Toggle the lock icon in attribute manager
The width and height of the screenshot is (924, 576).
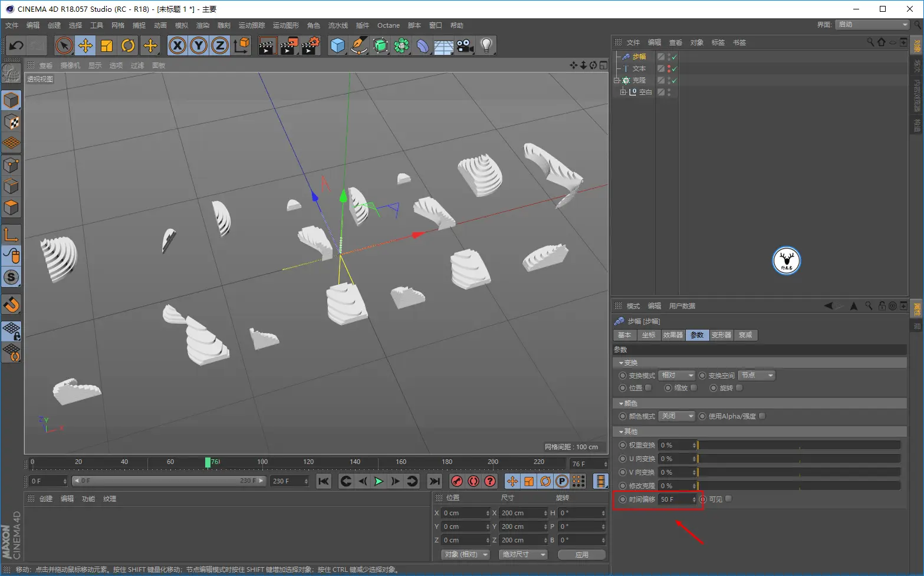pos(882,306)
